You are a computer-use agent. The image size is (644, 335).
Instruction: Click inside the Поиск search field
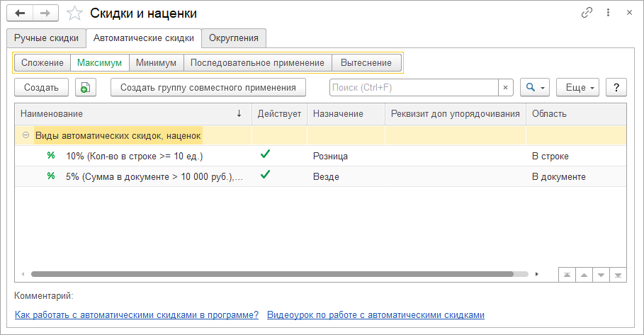click(414, 87)
